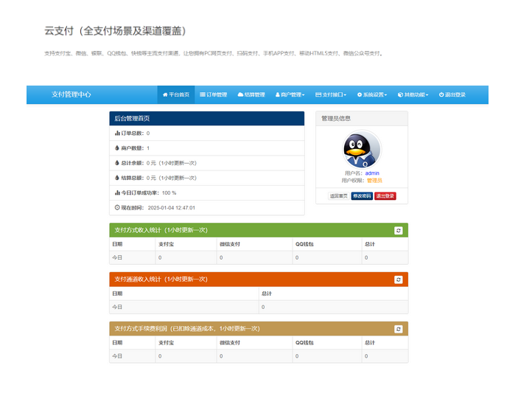532x399 pixels.
Task: Expand the 商户管理 dropdown menu
Action: click(290, 94)
